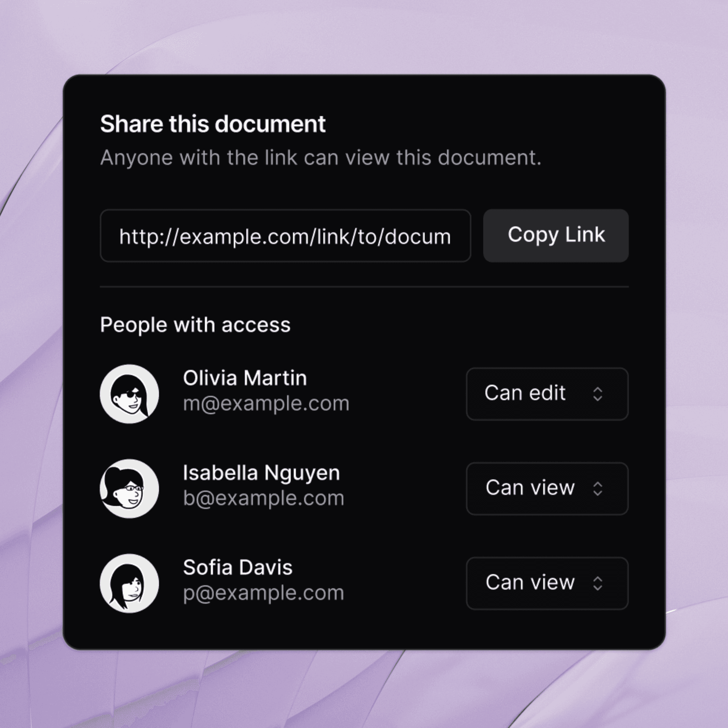This screenshot has height=728, width=728.
Task: Open Isabella Nguyen's Can view dropdown
Action: pyautogui.click(x=547, y=488)
